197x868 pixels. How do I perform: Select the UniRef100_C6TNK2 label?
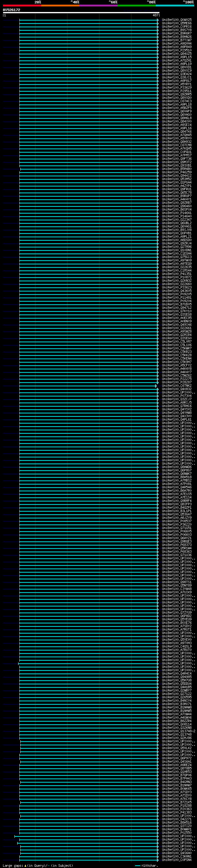coord(177,386)
